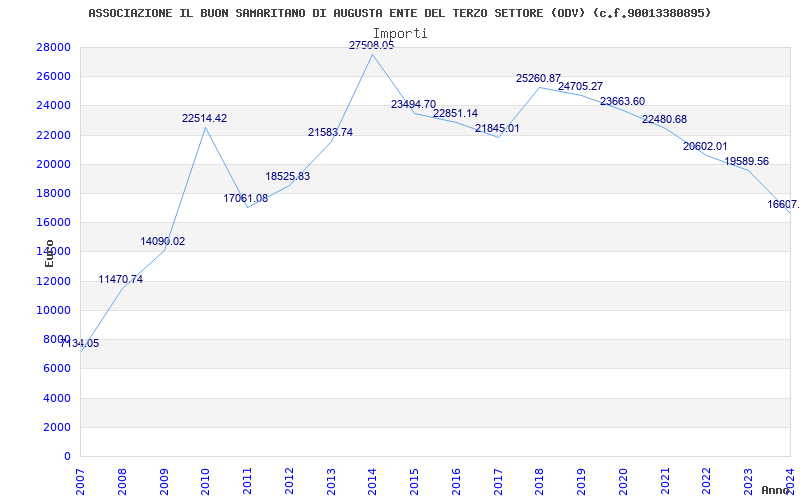Screen dimensions: 800x500
Task: Click the y-axis value 4000
Action: pyautogui.click(x=57, y=398)
